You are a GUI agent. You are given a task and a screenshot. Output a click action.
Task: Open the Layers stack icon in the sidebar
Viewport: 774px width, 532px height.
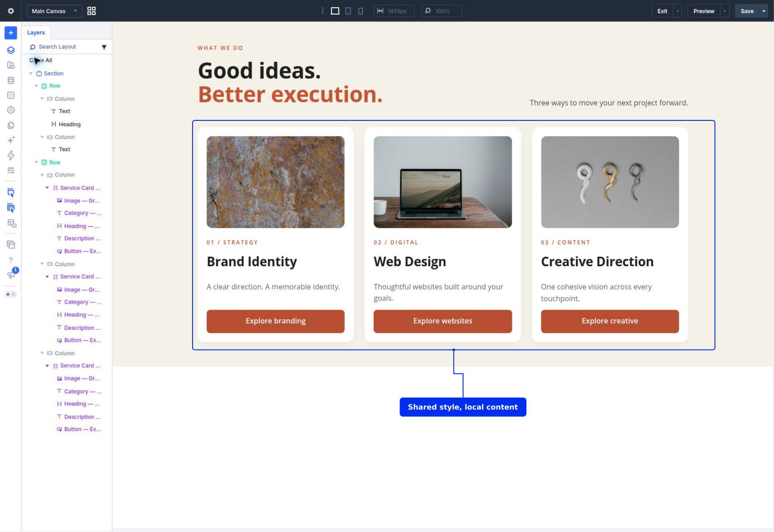click(x=11, y=50)
